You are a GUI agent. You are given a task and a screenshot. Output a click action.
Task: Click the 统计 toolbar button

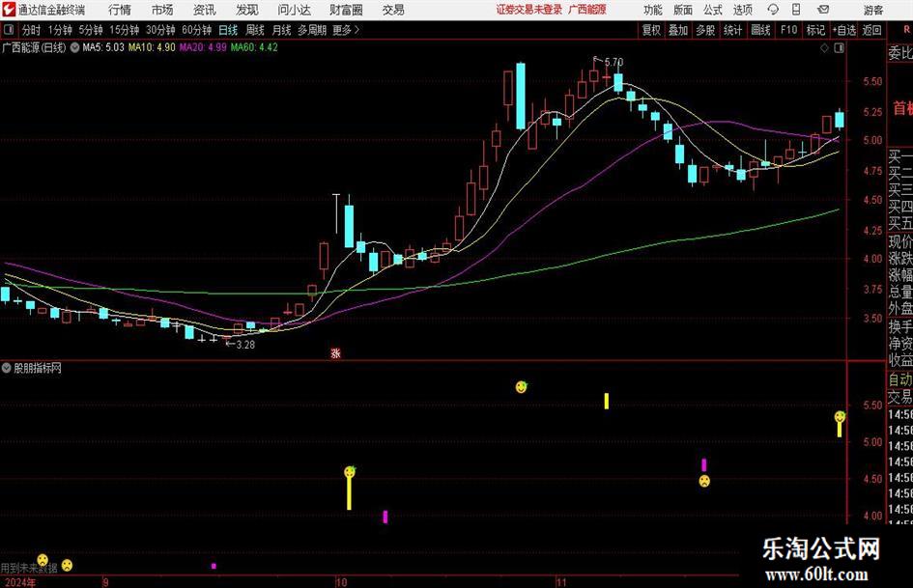pos(732,30)
